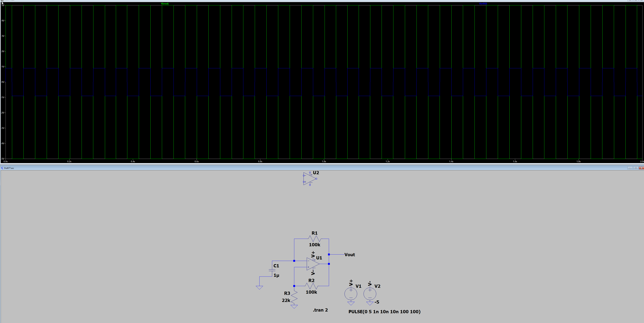644x323 pixels.
Task: Select the U1 op-amp symbol
Action: click(313, 264)
